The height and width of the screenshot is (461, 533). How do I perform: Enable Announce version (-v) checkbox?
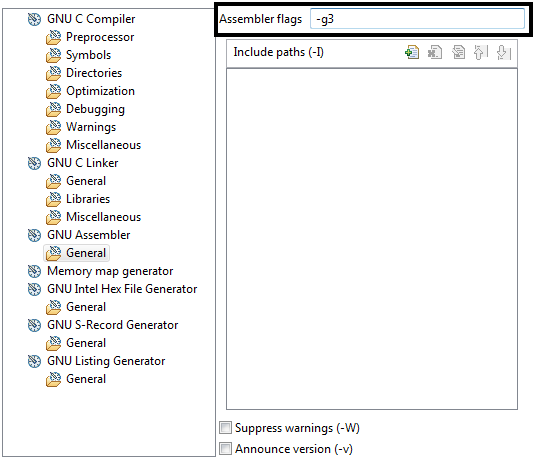[x=225, y=449]
